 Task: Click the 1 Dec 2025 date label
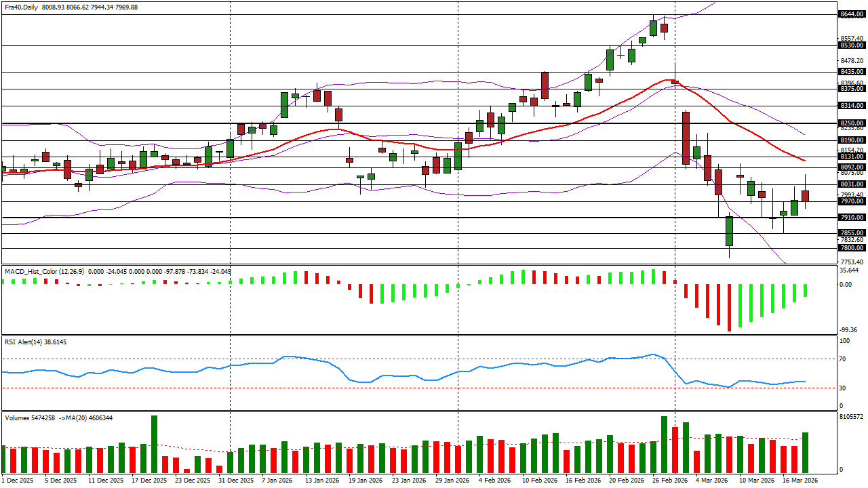coord(16,481)
